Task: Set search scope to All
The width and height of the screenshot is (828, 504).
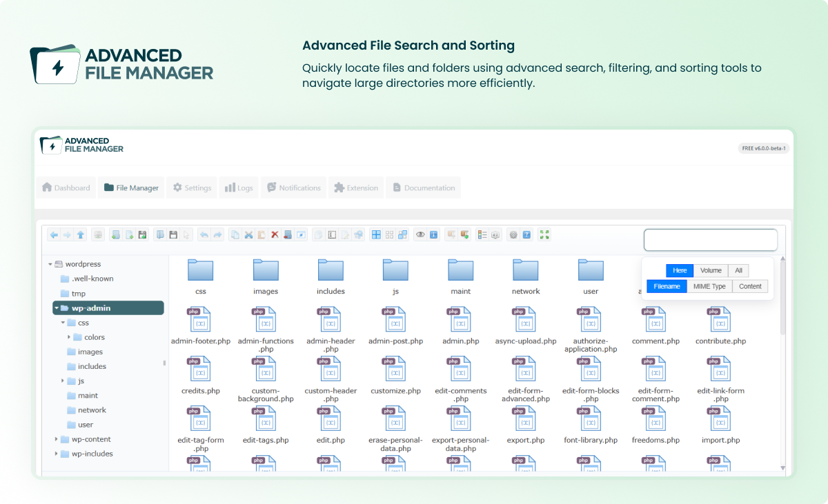Action: coord(738,270)
